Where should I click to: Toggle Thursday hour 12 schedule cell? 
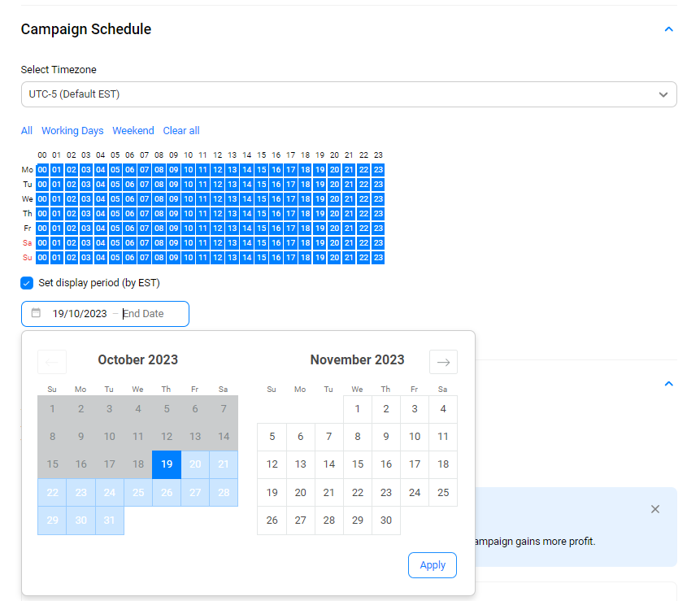[x=218, y=214]
